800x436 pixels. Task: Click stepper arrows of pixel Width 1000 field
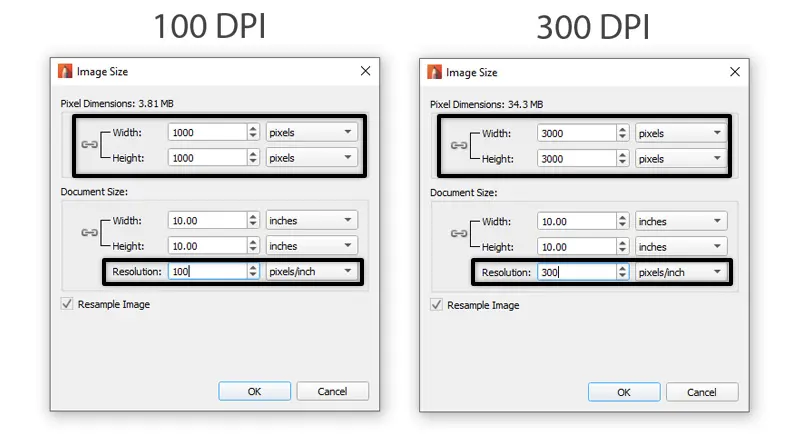pyautogui.click(x=253, y=132)
